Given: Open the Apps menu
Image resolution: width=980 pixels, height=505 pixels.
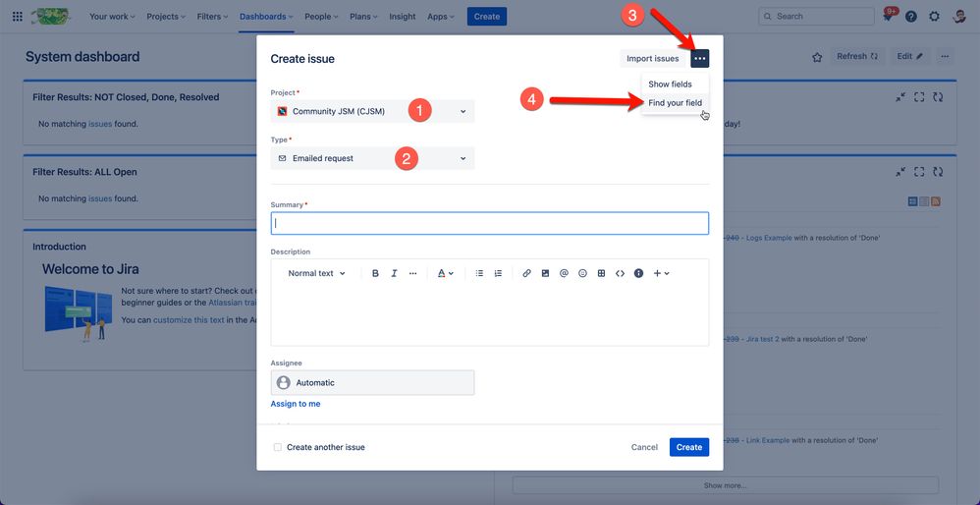Looking at the screenshot, I should pos(441,17).
